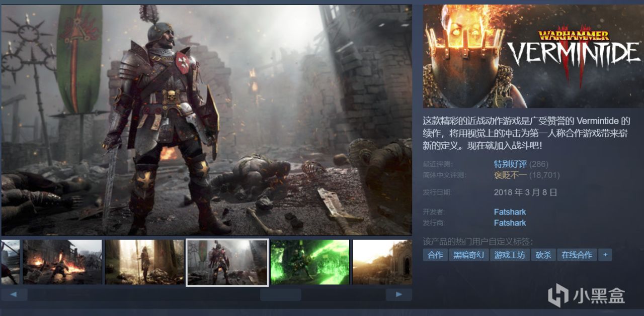Select the burning street battle thumbnail
Image resolution: width=644 pixels, height=316 pixels.
click(62, 262)
